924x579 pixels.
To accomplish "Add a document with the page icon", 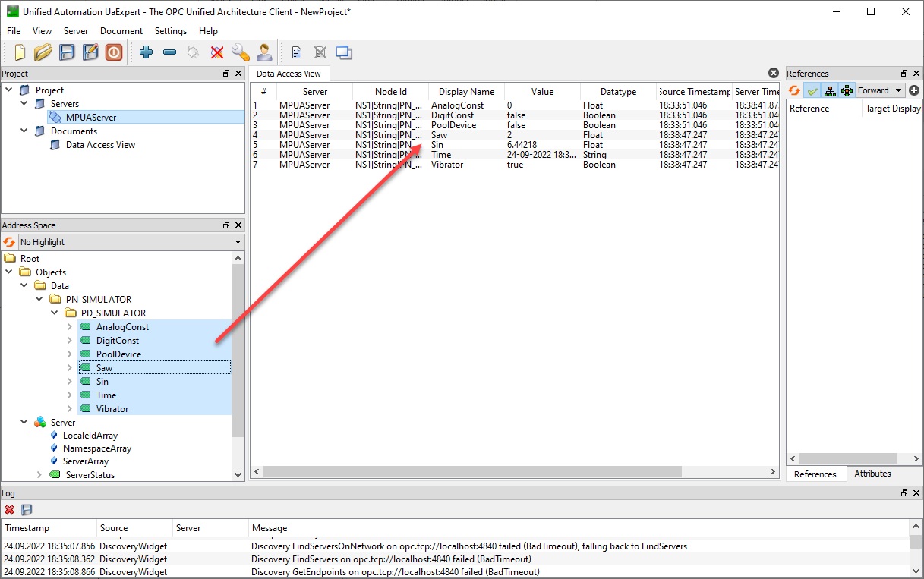I will pyautogui.click(x=297, y=52).
